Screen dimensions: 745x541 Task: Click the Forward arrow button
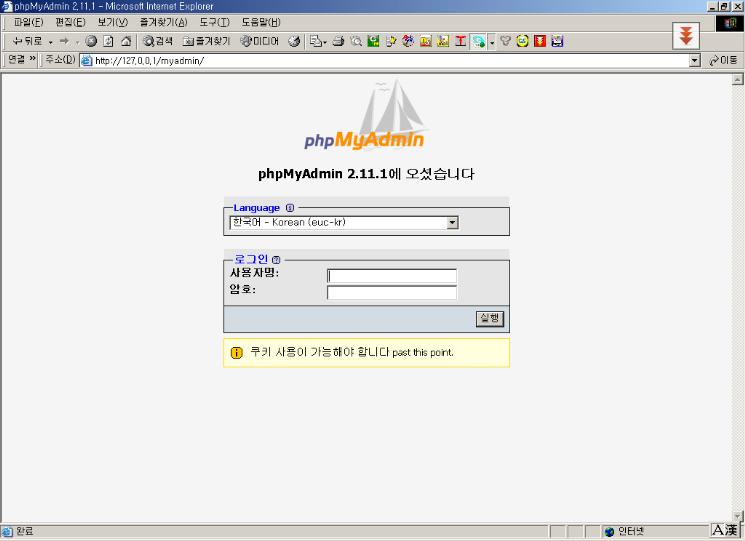tap(64, 41)
